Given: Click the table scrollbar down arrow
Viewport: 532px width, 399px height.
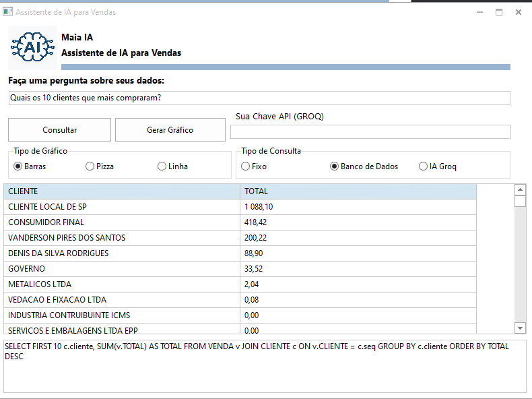Looking at the screenshot, I should (x=520, y=328).
